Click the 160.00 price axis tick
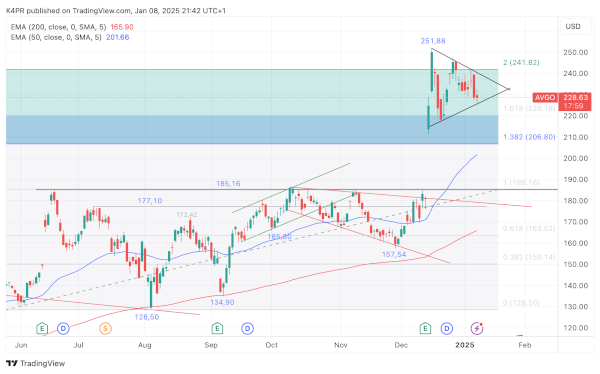Viewport: 600px width, 374px height. tap(576, 243)
